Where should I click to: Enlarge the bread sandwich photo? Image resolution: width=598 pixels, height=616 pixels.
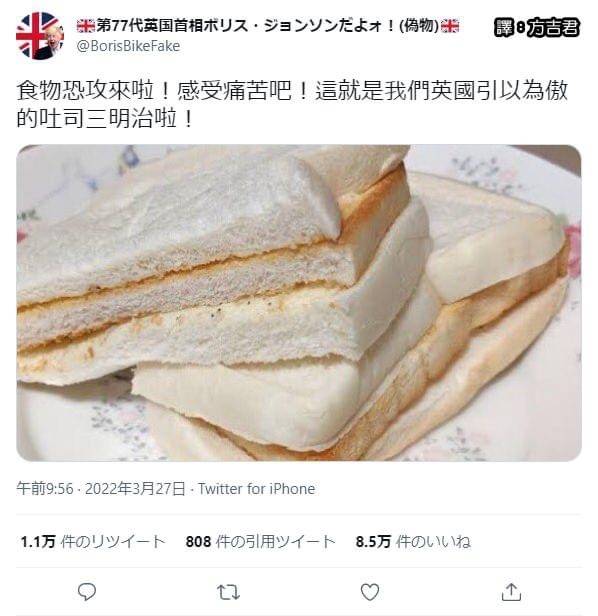click(299, 303)
